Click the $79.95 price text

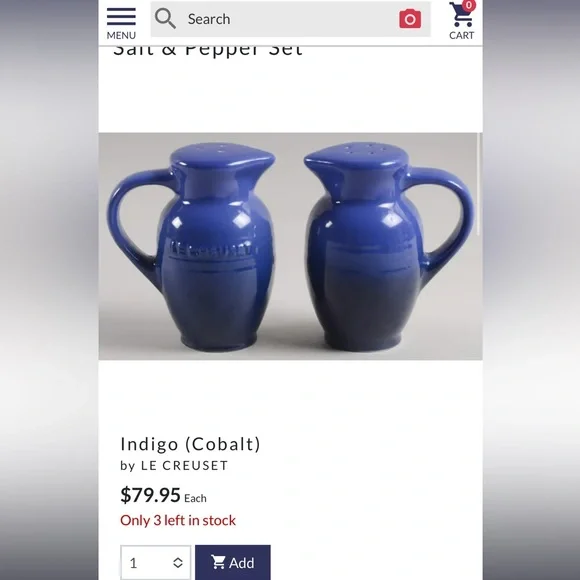150,495
